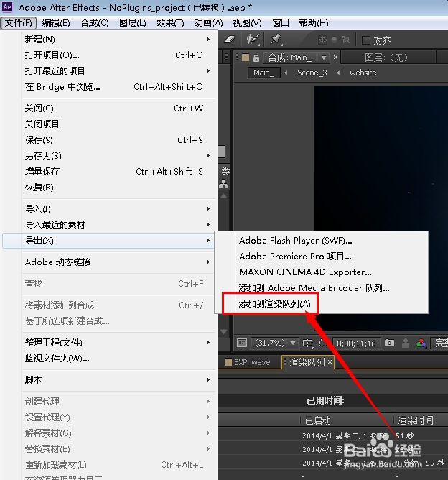Select the Roto Brush tool

(x=253, y=40)
